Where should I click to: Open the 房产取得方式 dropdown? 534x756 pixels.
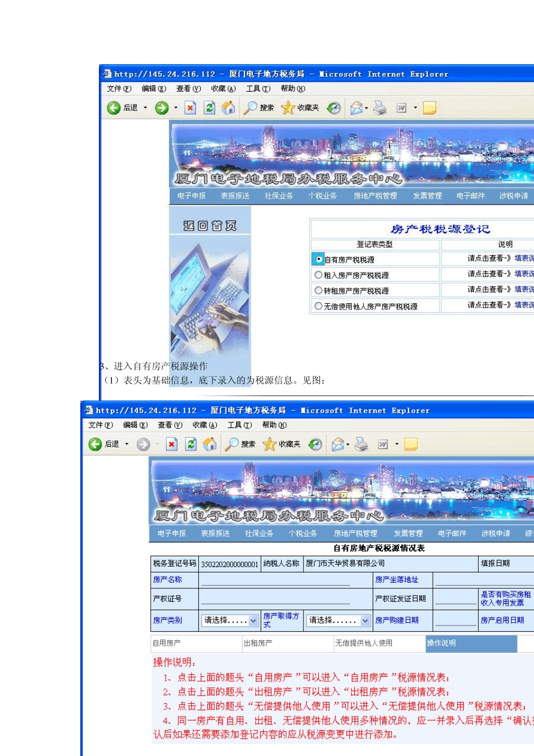point(338,620)
